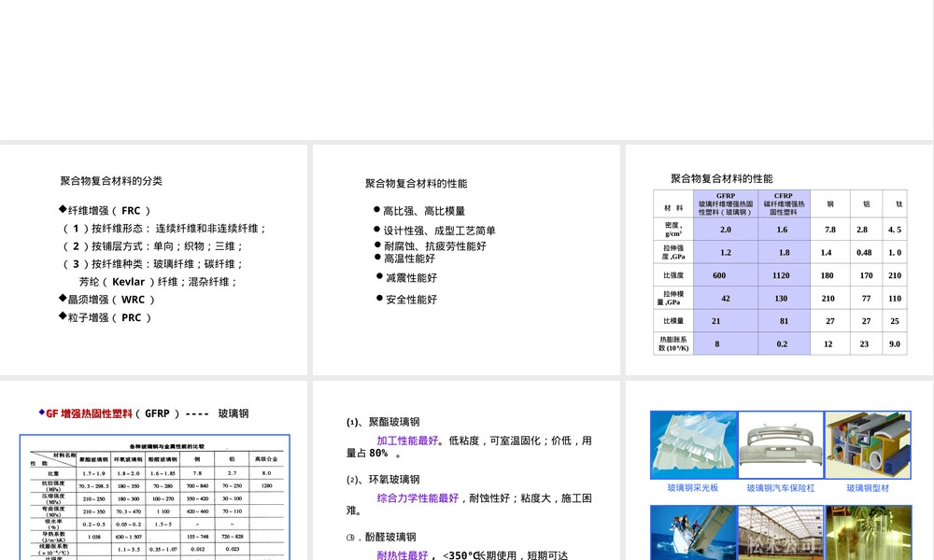Click the caption 玻璃钢型材
Viewport: 934px width, 560px height.
coord(868,488)
